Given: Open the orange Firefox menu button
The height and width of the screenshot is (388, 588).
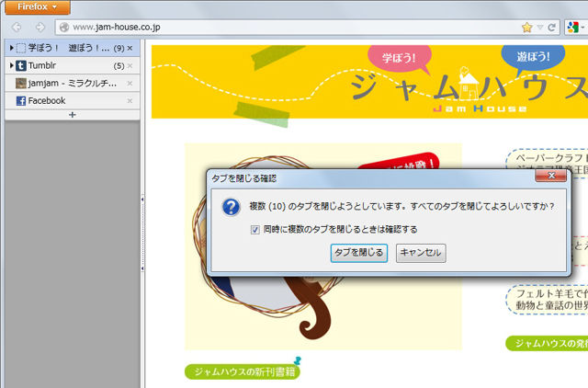Looking at the screenshot, I should click(x=37, y=7).
